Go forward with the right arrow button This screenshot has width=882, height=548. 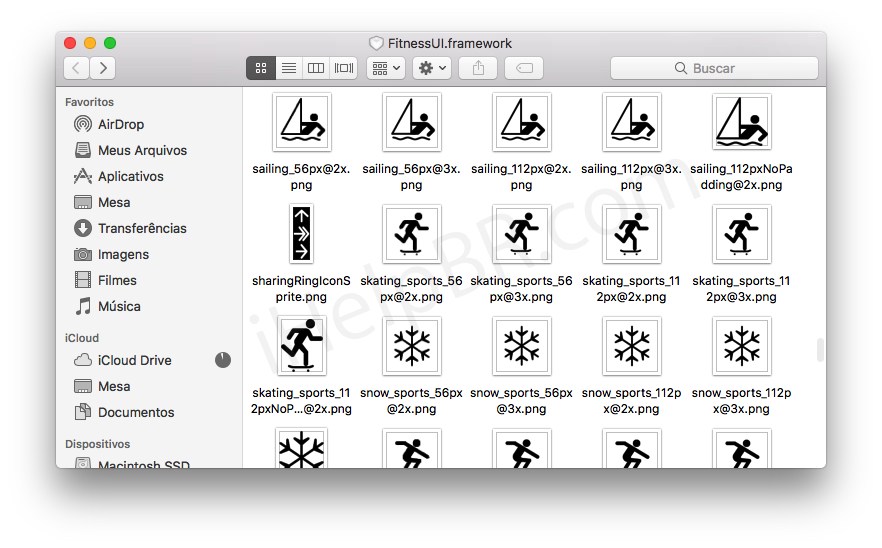coord(103,68)
